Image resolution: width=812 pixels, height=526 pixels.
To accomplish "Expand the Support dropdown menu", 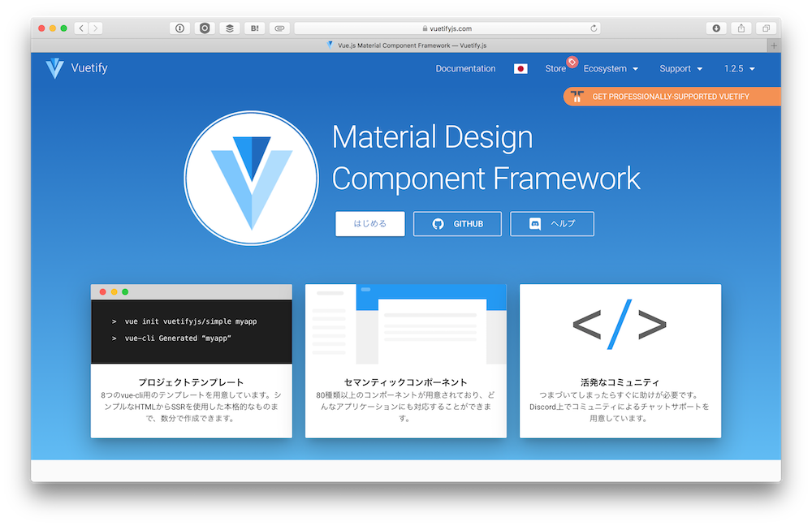I will coord(680,69).
